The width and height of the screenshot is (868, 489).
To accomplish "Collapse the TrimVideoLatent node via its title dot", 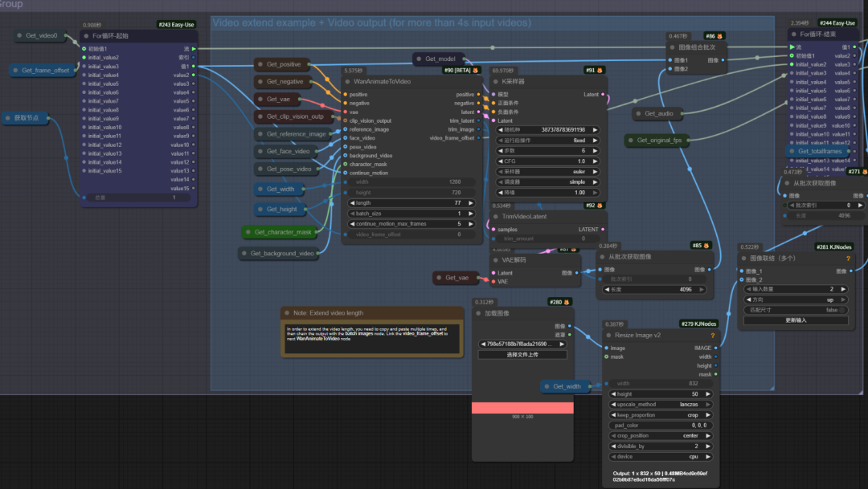I will (496, 216).
